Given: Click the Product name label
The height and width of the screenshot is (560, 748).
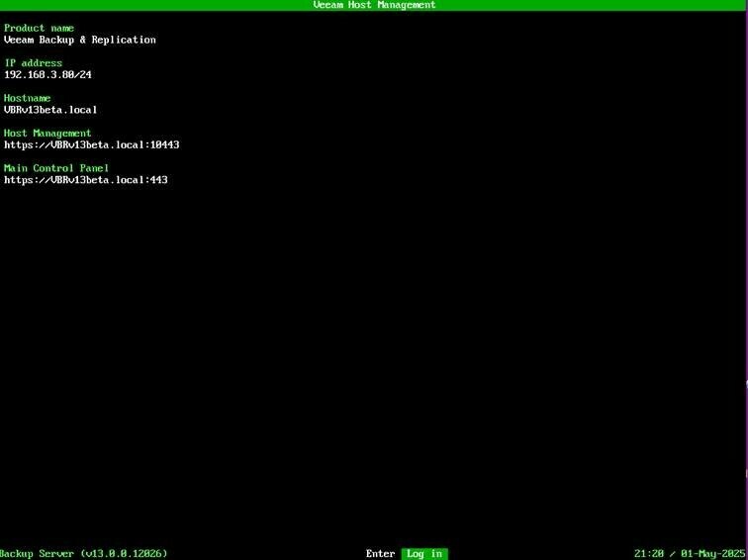Looking at the screenshot, I should [40, 28].
